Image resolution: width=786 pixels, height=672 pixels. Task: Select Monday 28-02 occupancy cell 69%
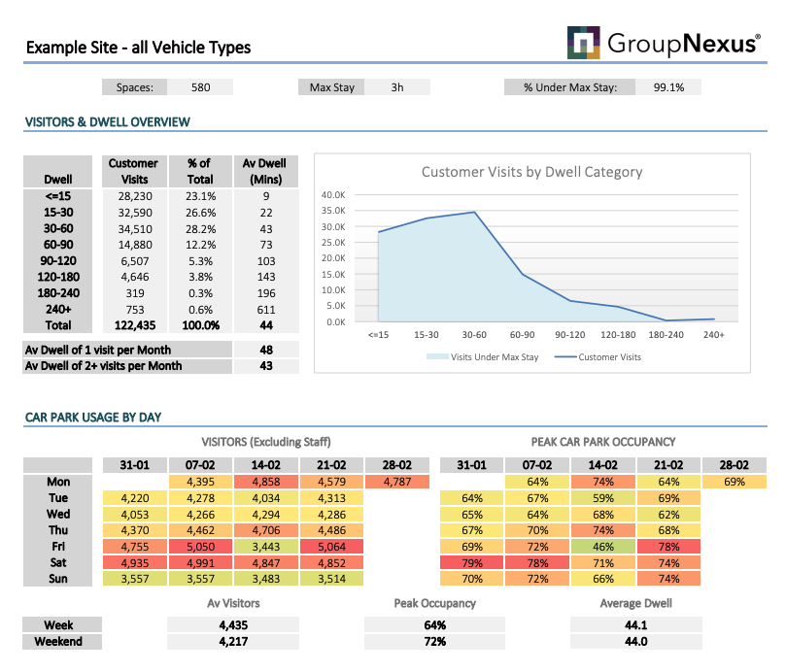735,482
